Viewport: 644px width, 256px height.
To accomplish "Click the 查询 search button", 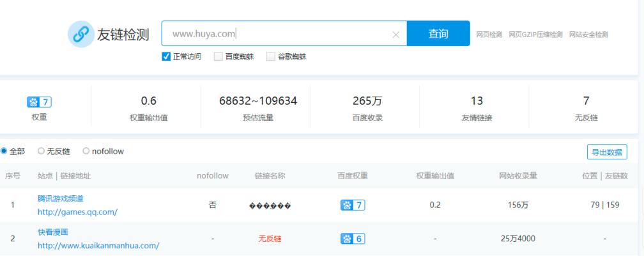I will point(438,33).
